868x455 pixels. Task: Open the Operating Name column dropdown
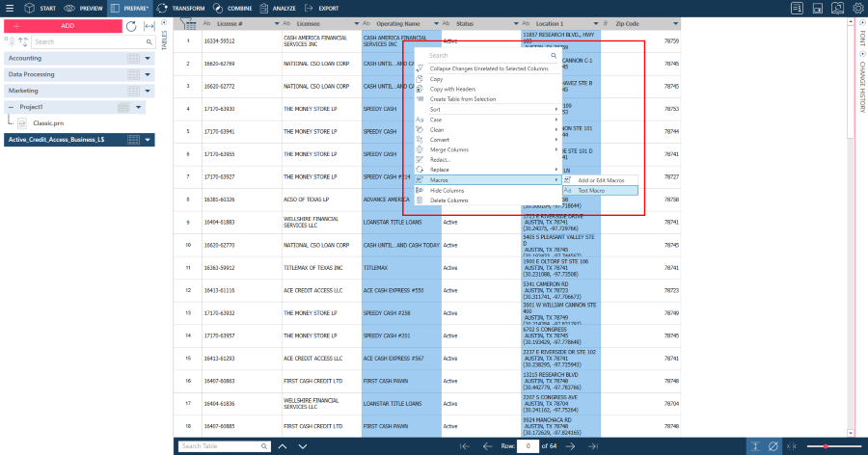[x=436, y=24]
